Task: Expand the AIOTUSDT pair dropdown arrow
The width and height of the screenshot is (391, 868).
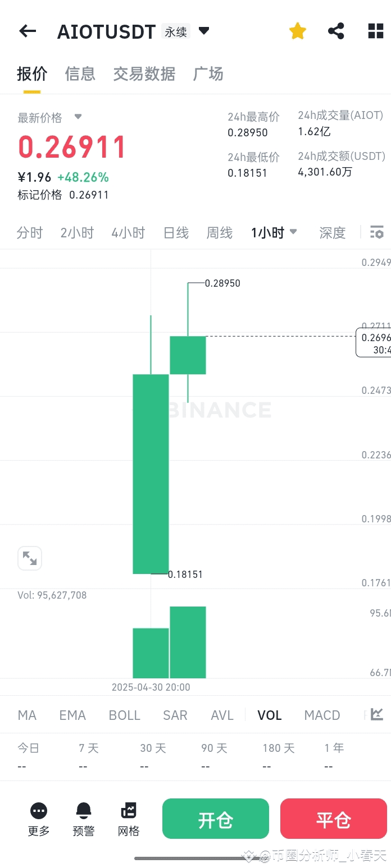Action: click(204, 31)
